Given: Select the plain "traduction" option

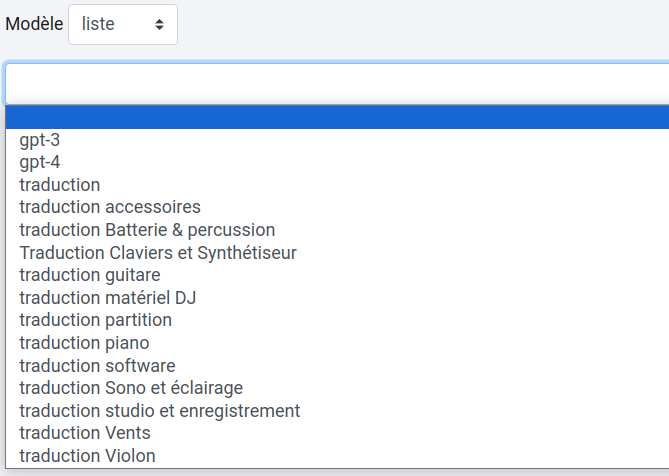Looking at the screenshot, I should pyautogui.click(x=60, y=185).
